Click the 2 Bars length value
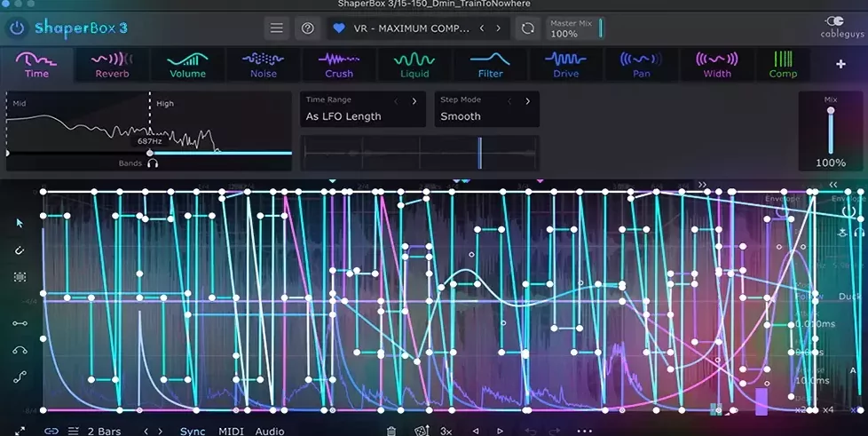868x436 pixels. click(104, 431)
